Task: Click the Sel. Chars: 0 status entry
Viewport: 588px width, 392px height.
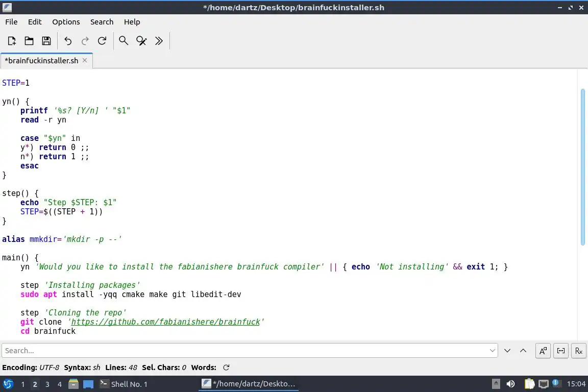Action: click(x=164, y=367)
